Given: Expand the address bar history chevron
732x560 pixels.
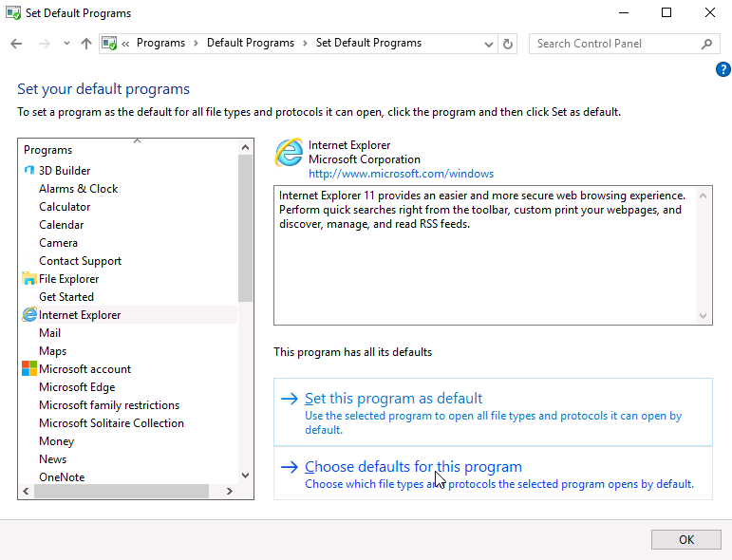Looking at the screenshot, I should point(488,45).
